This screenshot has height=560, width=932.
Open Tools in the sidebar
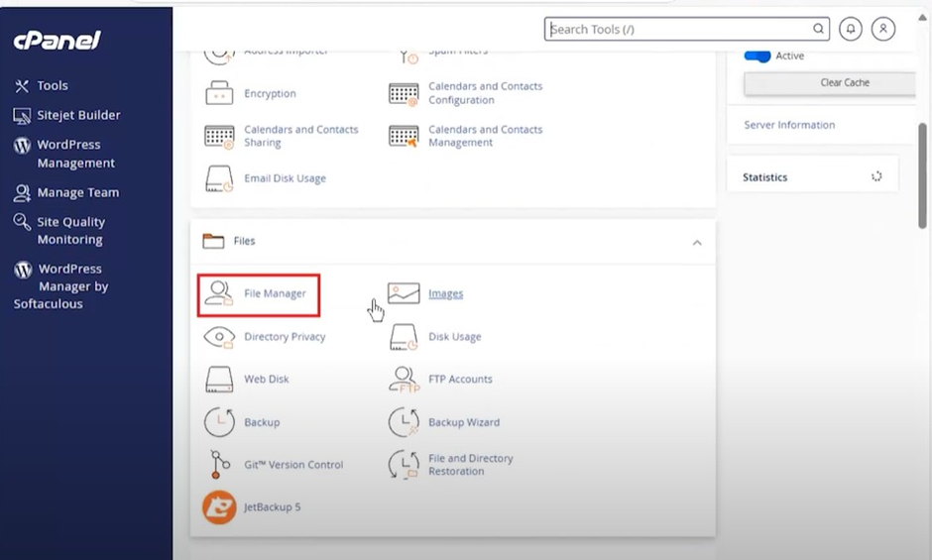click(52, 86)
